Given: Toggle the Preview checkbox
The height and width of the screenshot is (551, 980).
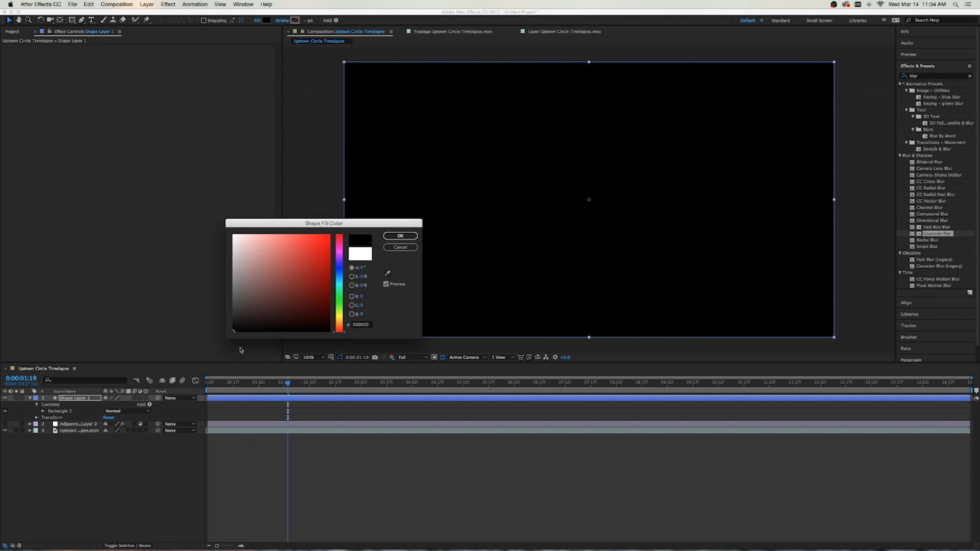Looking at the screenshot, I should click(x=386, y=284).
